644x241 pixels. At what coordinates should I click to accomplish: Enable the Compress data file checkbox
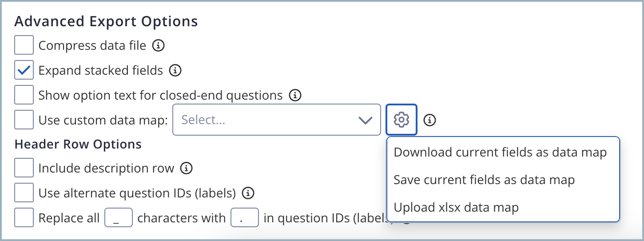click(24, 45)
